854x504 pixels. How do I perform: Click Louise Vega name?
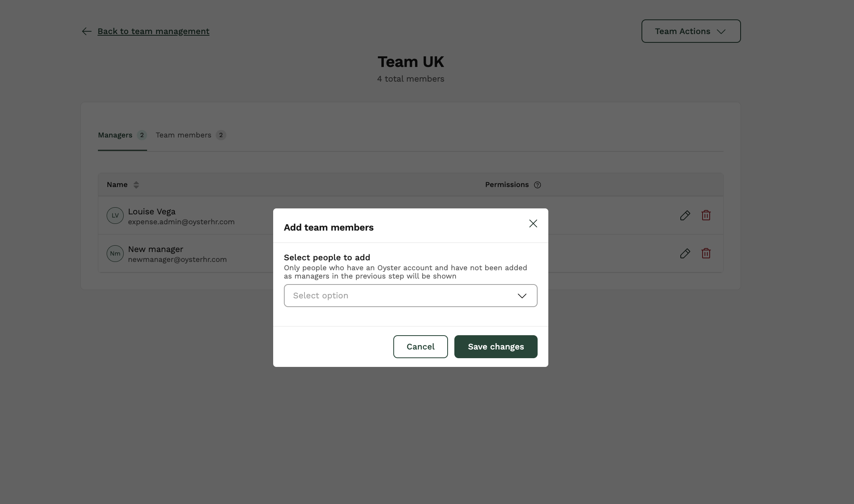[152, 212]
